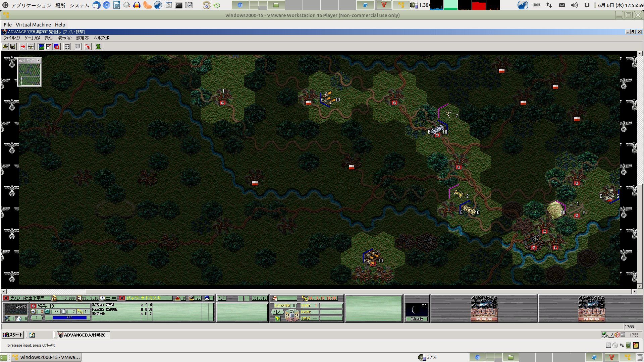This screenshot has height=362, width=644.
Task: Select the aircraft unit with strength 7
Action: (449, 115)
